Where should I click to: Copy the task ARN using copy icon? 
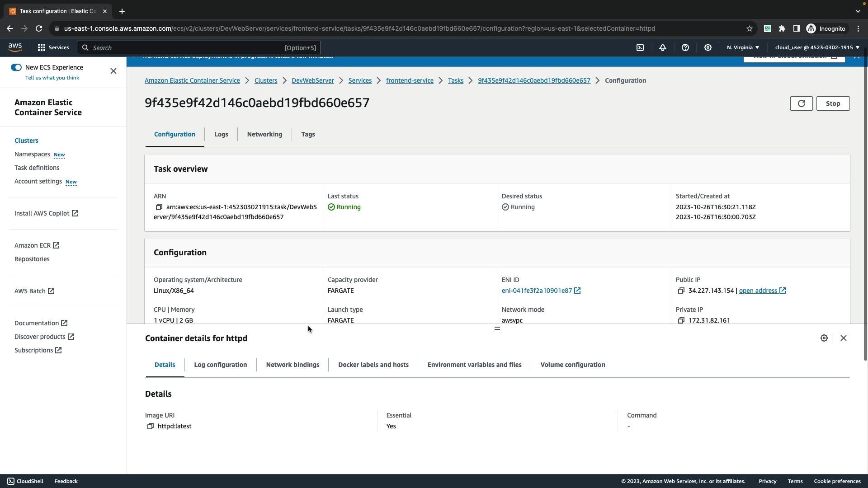click(x=159, y=207)
